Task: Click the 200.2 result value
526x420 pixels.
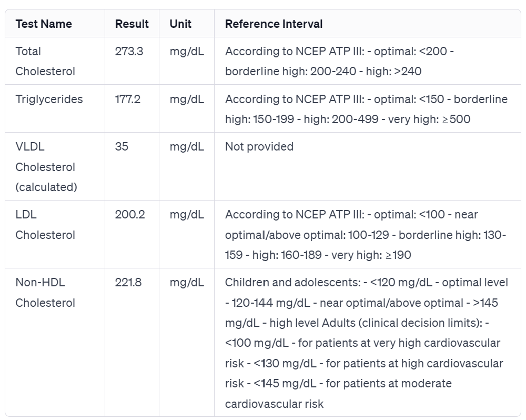Action: 130,214
